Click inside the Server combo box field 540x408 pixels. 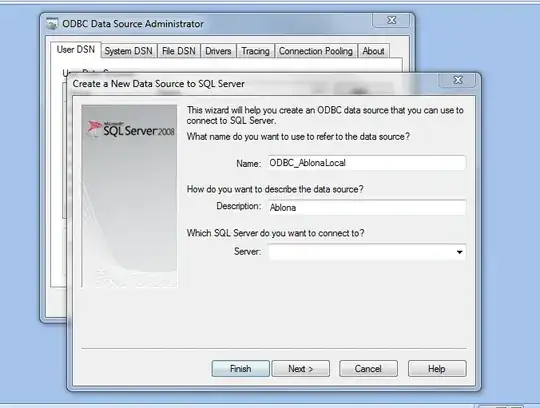pyautogui.click(x=367, y=252)
